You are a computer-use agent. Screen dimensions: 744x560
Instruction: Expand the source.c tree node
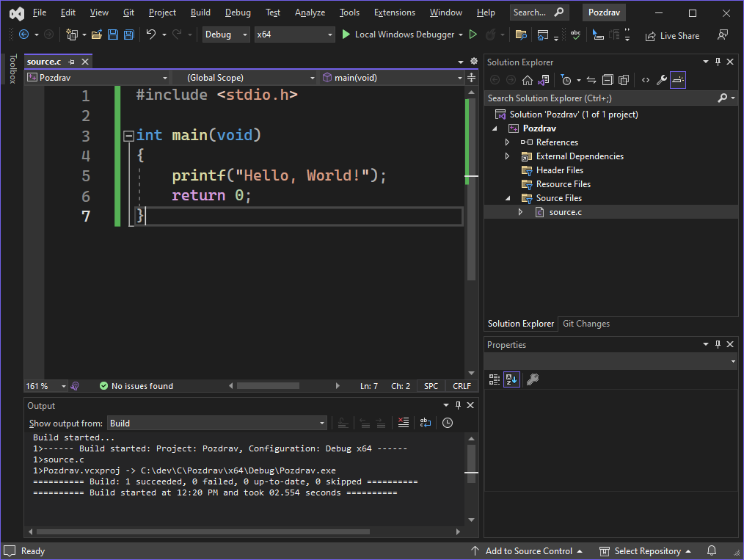(520, 212)
